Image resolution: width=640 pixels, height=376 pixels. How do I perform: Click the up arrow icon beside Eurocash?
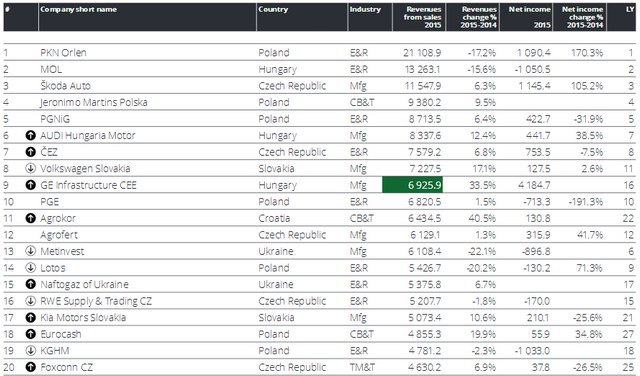pos(30,334)
